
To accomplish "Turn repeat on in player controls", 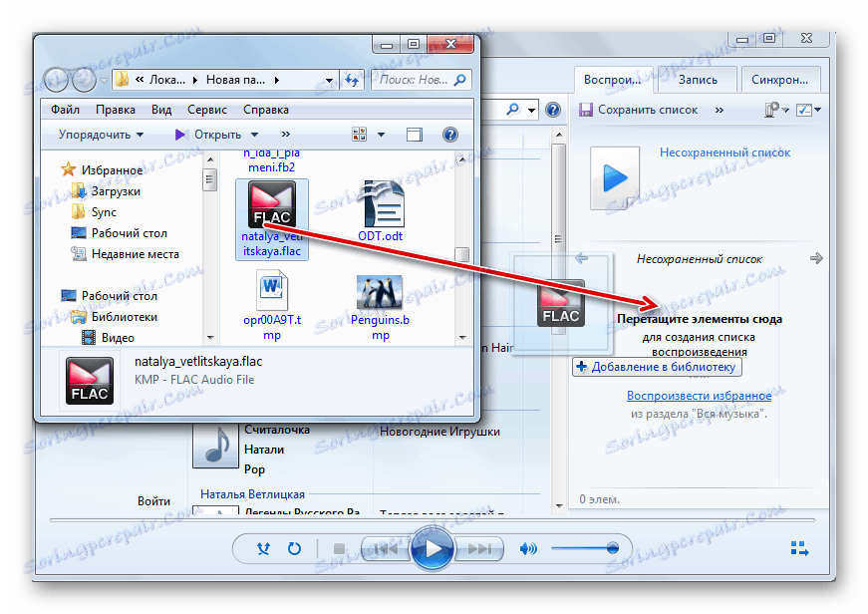I will pyautogui.click(x=295, y=548).
